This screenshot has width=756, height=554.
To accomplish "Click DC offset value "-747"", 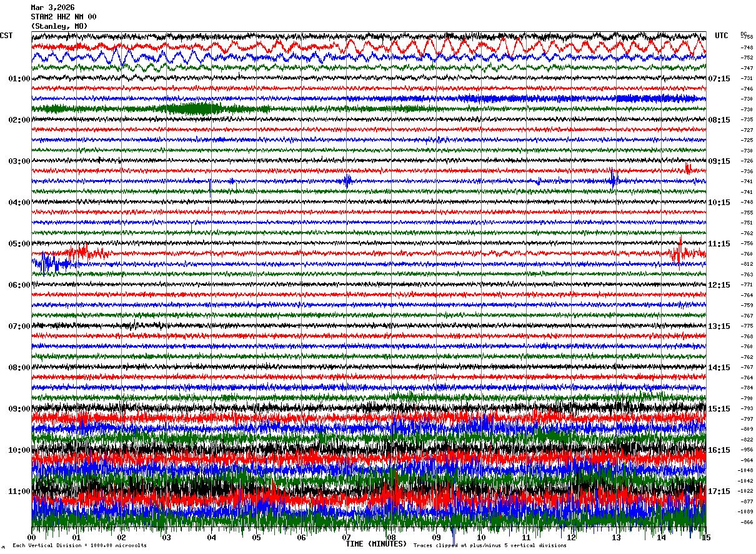I will [x=747, y=68].
